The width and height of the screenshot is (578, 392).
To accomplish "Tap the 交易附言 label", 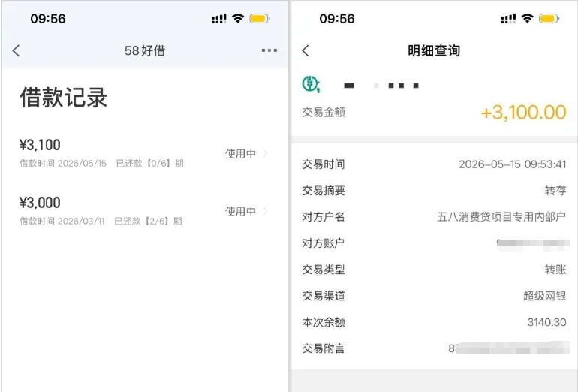I will (x=324, y=348).
